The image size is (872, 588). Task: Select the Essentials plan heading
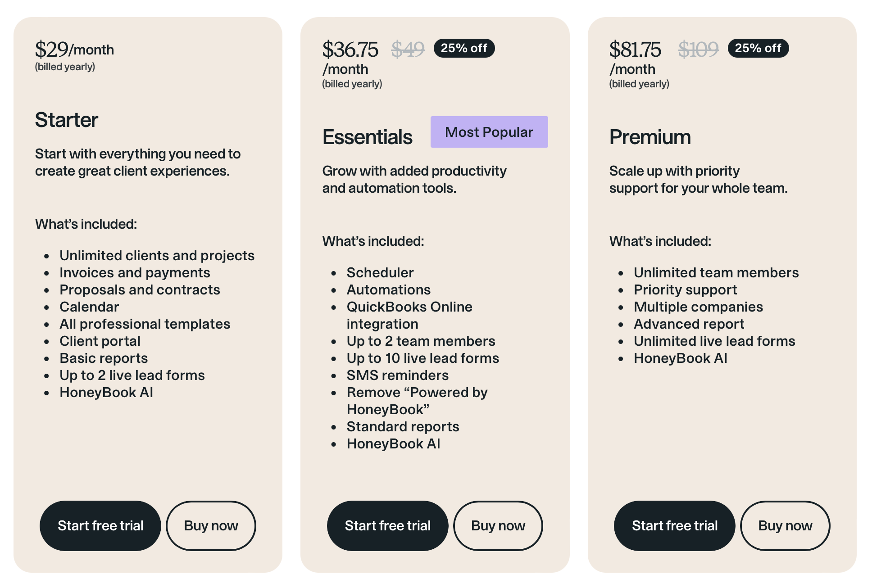367,136
